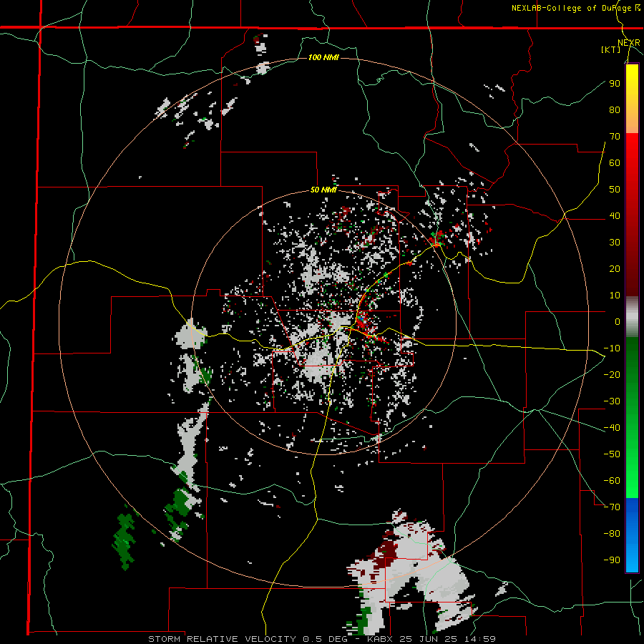Click the -30 value on the velocity scale
The width and height of the screenshot is (644, 644).
click(x=612, y=401)
